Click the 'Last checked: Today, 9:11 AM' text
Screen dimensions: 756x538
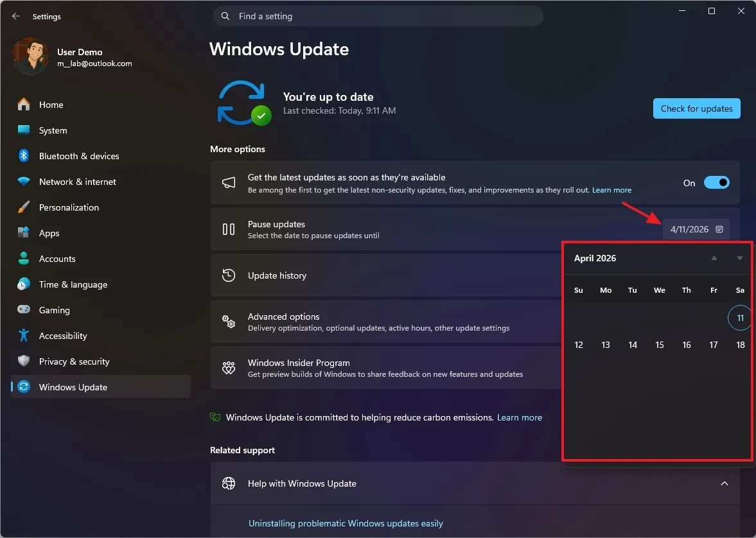(339, 110)
